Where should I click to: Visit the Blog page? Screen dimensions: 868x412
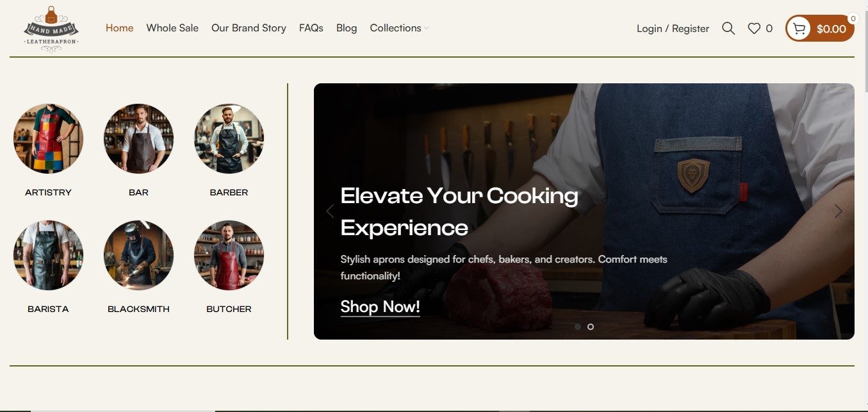(x=347, y=28)
